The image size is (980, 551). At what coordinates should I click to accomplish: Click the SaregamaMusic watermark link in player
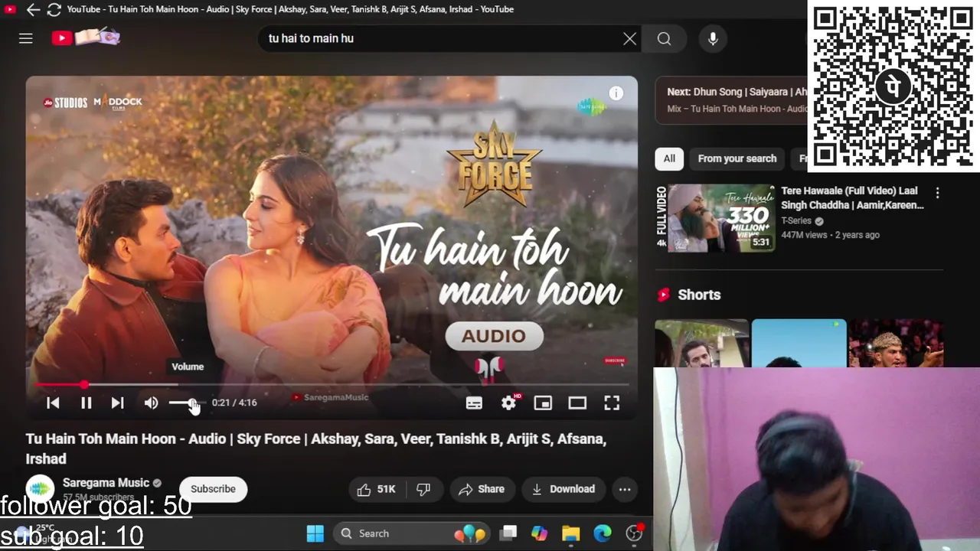click(330, 397)
